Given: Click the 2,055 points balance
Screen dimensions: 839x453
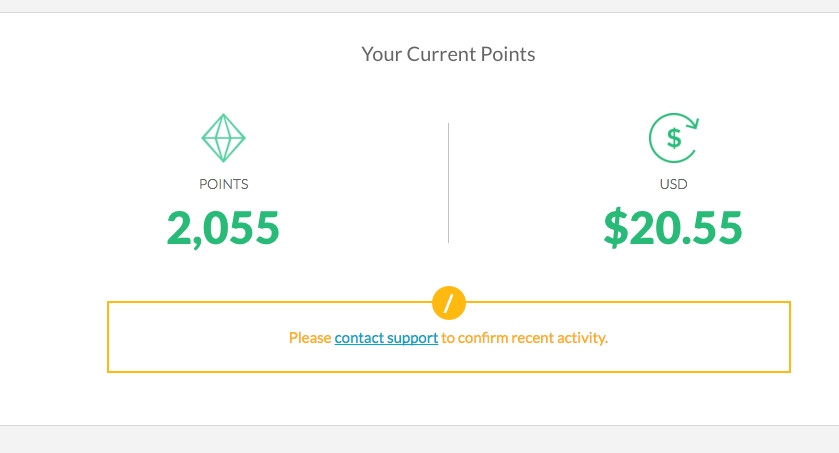Looking at the screenshot, I should tap(223, 228).
